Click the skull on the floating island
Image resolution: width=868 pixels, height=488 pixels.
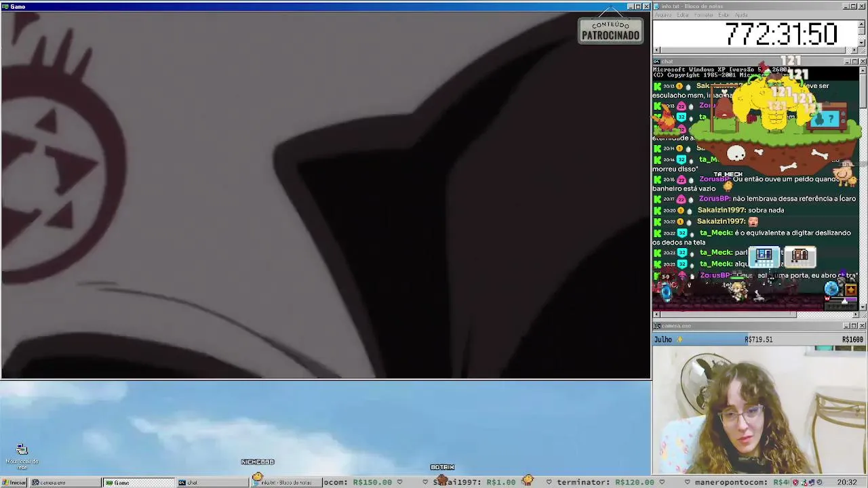(736, 154)
